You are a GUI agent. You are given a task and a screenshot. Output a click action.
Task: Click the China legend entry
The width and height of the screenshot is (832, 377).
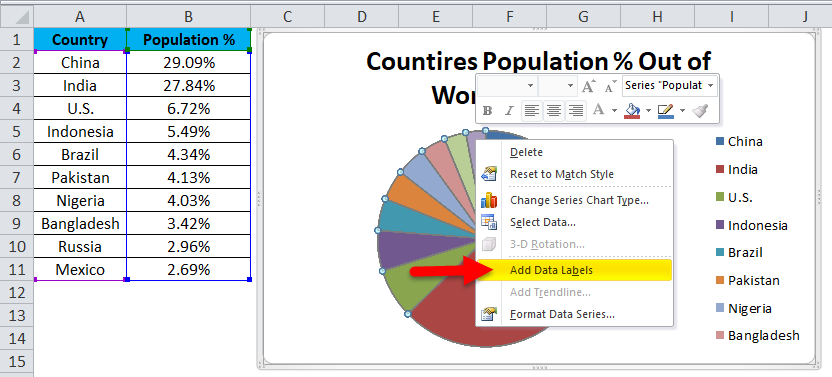coord(739,141)
